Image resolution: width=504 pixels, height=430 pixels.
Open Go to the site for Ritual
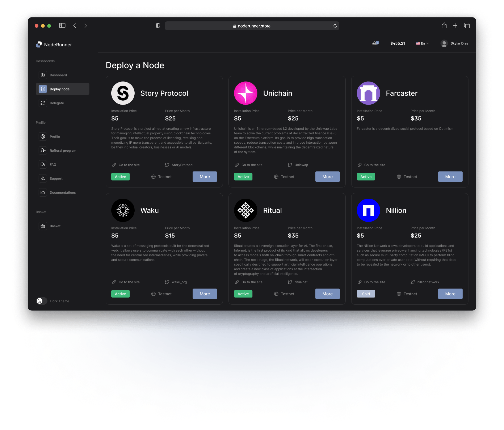click(249, 282)
